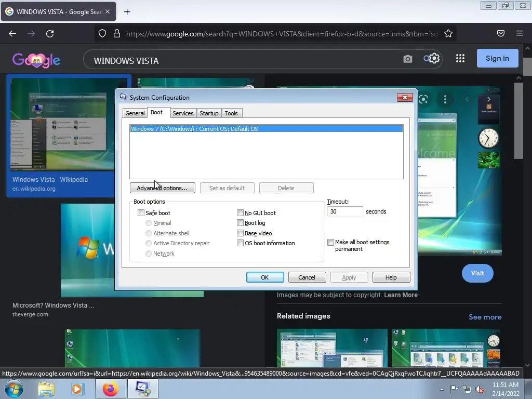The height and width of the screenshot is (399, 532).
Task: Select the Windows 7 boot entry
Action: (267, 129)
